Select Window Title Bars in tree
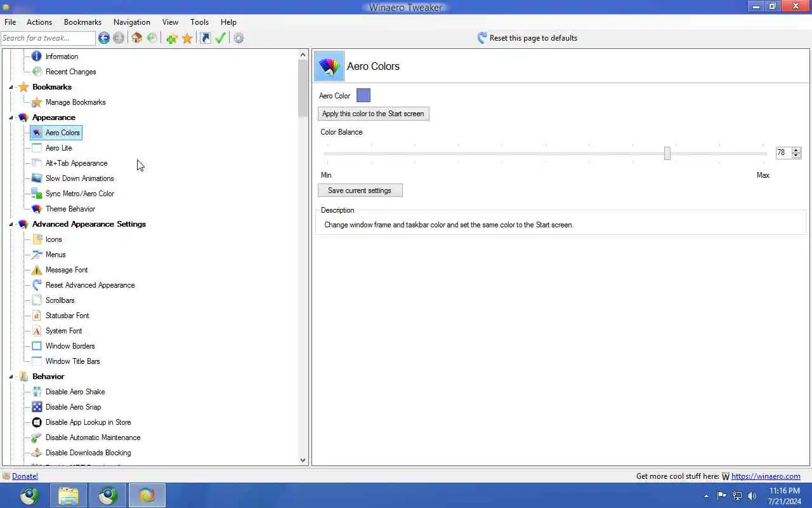This screenshot has height=508, width=812. tap(72, 361)
